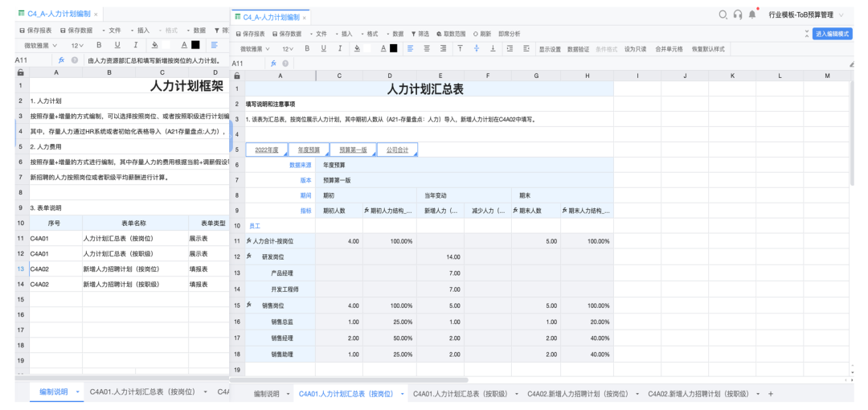Toggle underline in the right window toolbar
Screen dimensions: 868x410
click(324, 49)
